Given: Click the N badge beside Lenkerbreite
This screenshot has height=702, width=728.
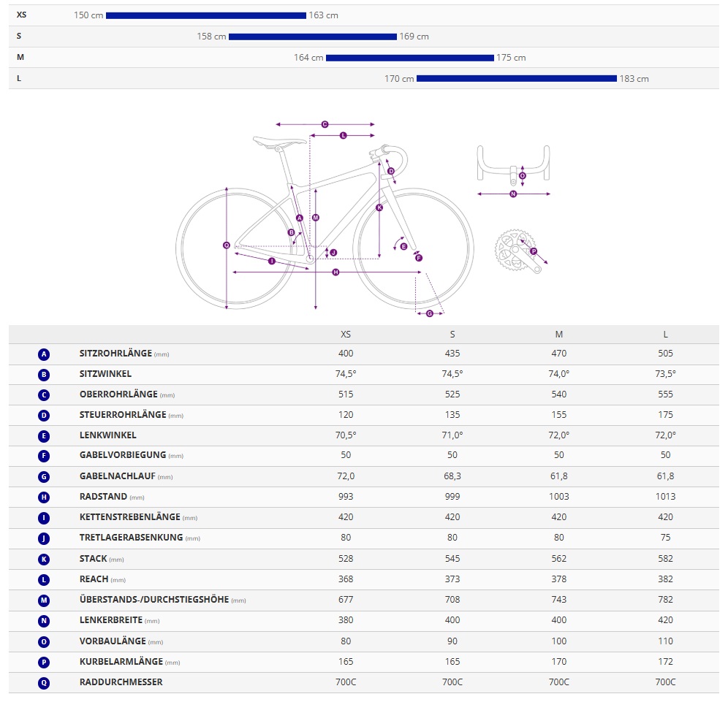Looking at the screenshot, I should (x=44, y=620).
